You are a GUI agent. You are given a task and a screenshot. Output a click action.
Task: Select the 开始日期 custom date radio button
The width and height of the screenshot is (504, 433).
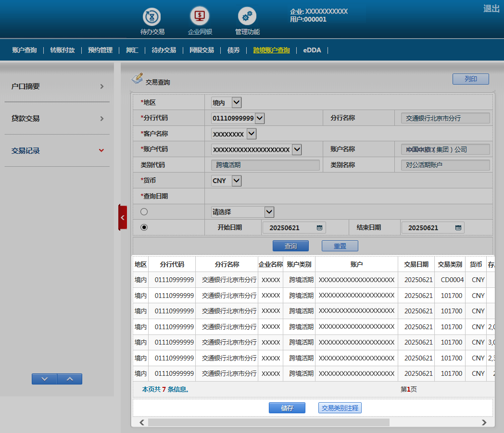(x=144, y=227)
